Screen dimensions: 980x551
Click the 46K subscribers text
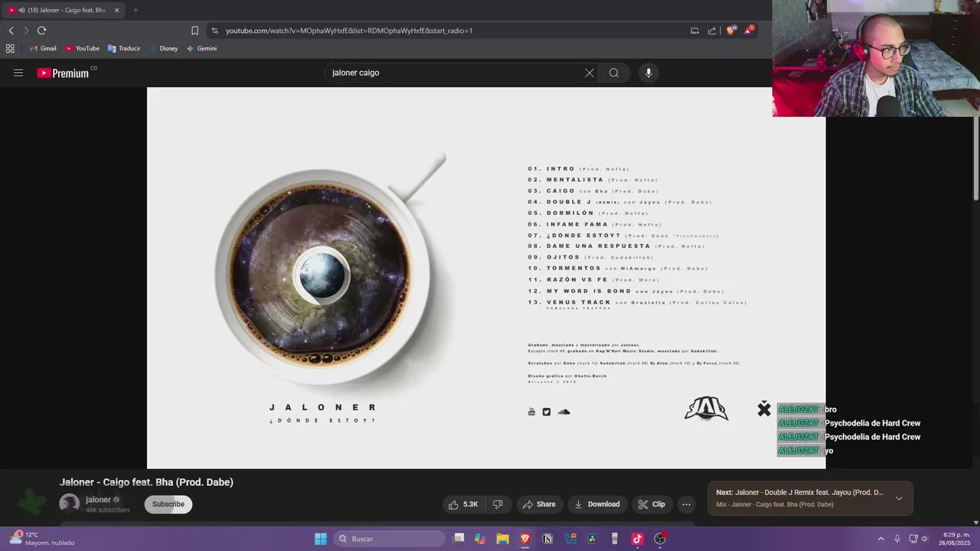(108, 510)
